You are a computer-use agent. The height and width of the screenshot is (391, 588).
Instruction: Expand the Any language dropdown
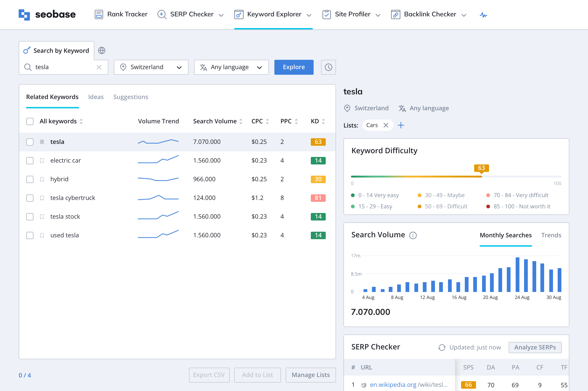click(x=231, y=67)
